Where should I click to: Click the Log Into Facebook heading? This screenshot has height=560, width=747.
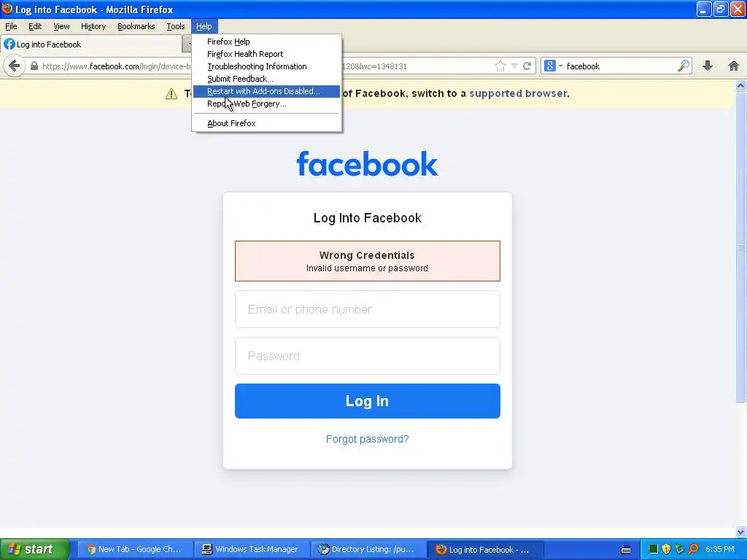click(x=368, y=217)
